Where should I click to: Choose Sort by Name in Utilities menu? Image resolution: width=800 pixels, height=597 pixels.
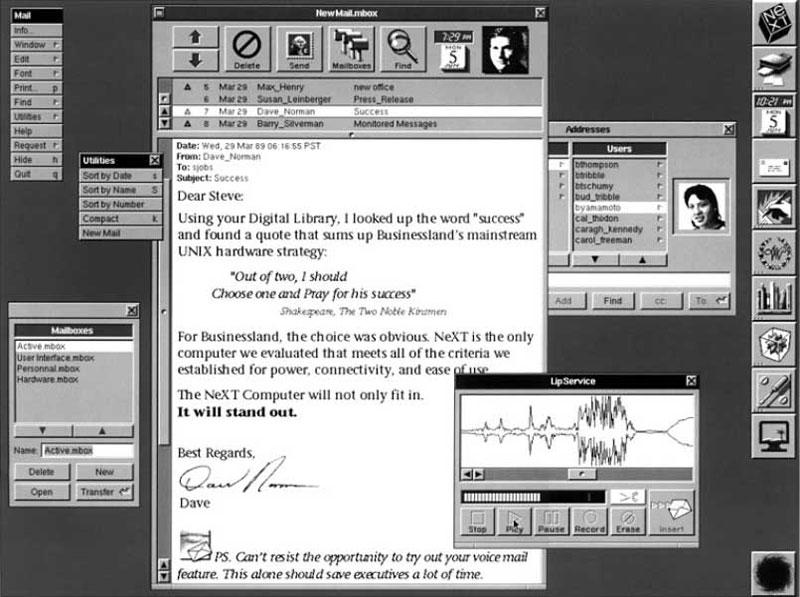[x=121, y=190]
